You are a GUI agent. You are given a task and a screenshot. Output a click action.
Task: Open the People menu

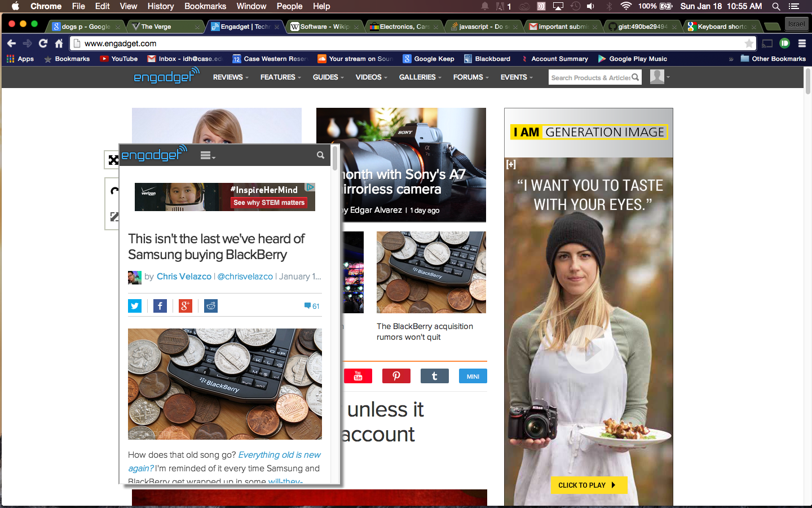pos(290,6)
